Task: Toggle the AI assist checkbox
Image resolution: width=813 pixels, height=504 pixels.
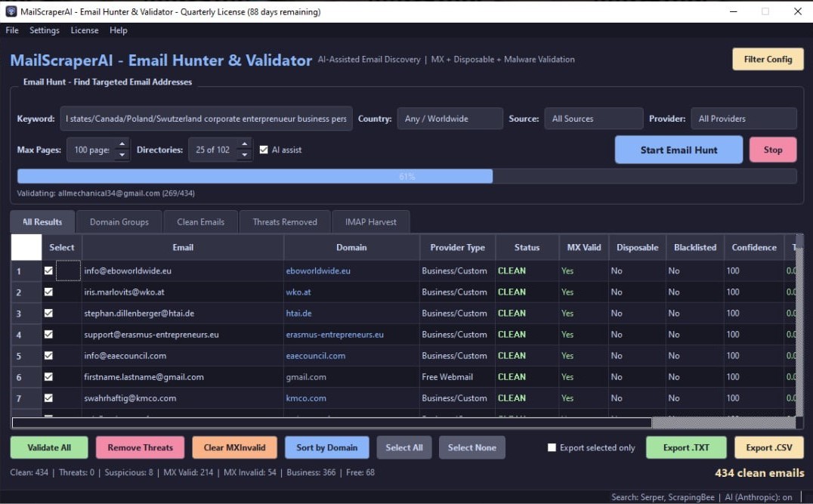Action: tap(264, 150)
